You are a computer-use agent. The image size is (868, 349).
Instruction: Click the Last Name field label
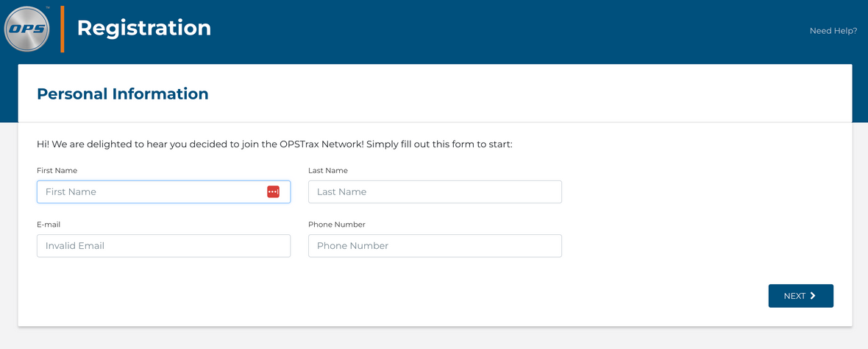pyautogui.click(x=327, y=171)
